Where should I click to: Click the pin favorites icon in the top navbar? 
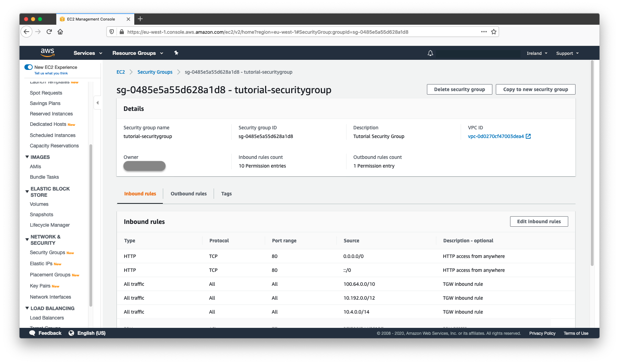tap(176, 53)
